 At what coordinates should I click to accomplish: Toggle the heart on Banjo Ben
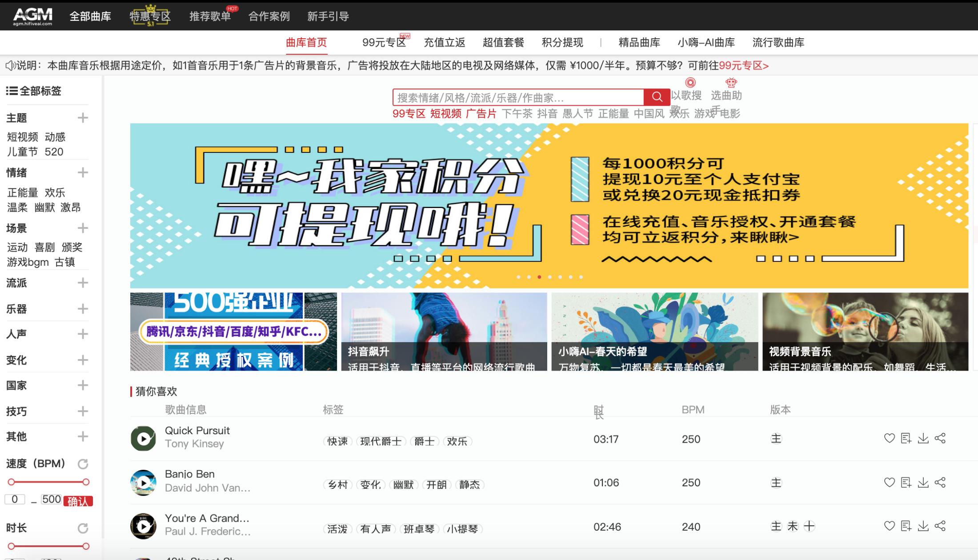point(889,482)
